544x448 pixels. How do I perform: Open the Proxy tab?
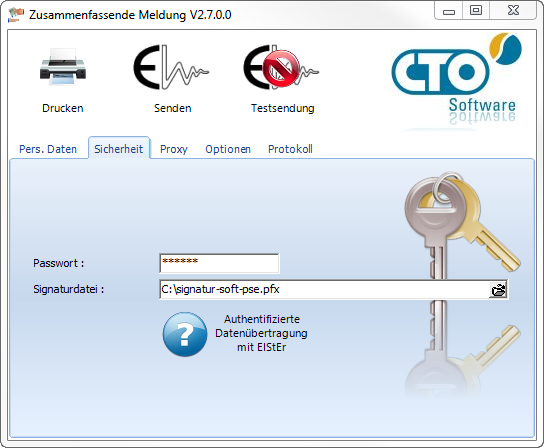pos(174,149)
